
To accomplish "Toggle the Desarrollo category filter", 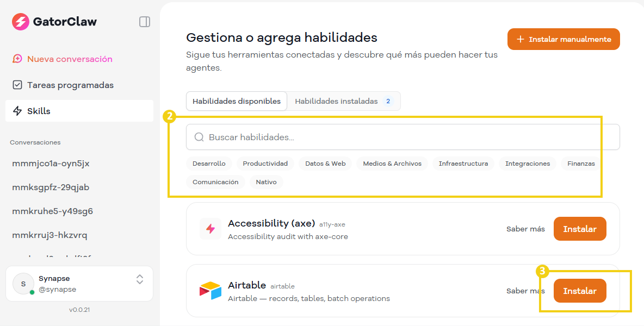I will [209, 163].
